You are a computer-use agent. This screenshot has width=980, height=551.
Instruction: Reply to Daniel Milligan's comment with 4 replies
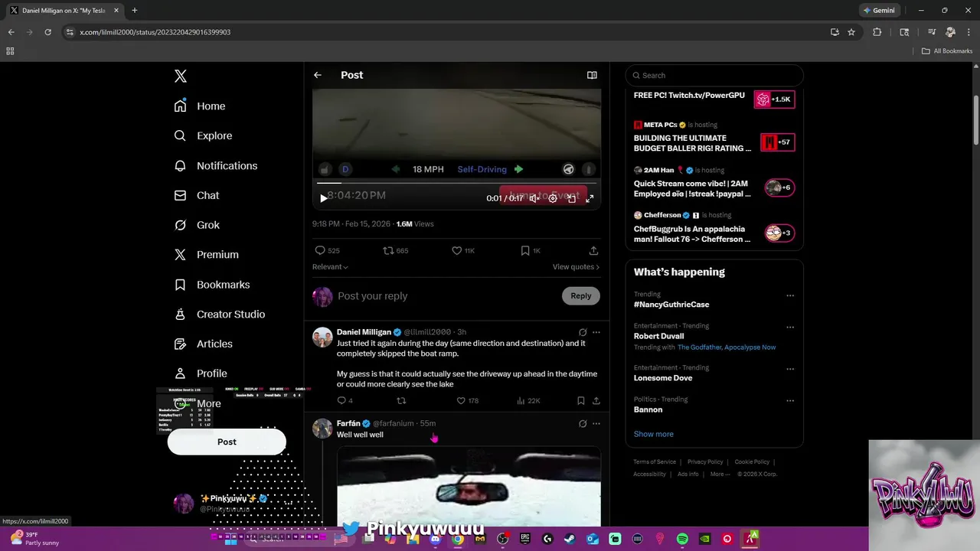(x=345, y=400)
